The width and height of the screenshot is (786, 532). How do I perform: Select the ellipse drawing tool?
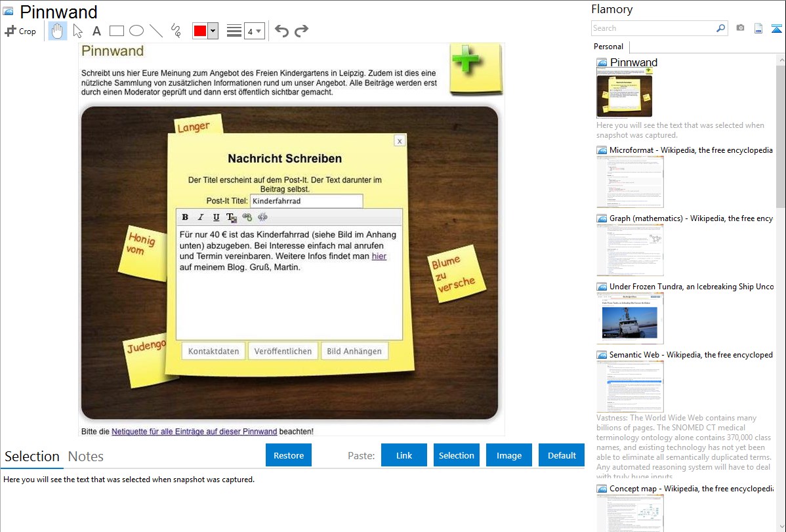(136, 31)
